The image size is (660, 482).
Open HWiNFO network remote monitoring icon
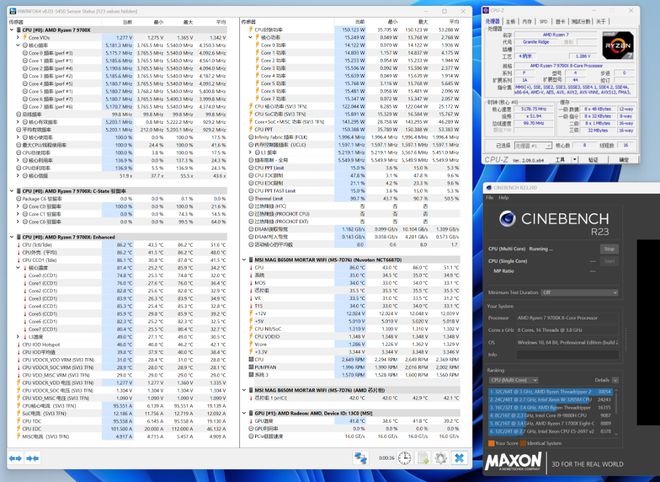[360, 458]
